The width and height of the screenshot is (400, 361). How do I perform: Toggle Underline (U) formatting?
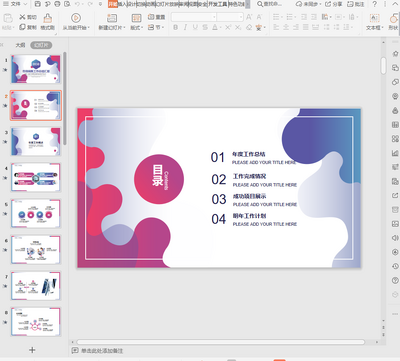tap(195, 27)
